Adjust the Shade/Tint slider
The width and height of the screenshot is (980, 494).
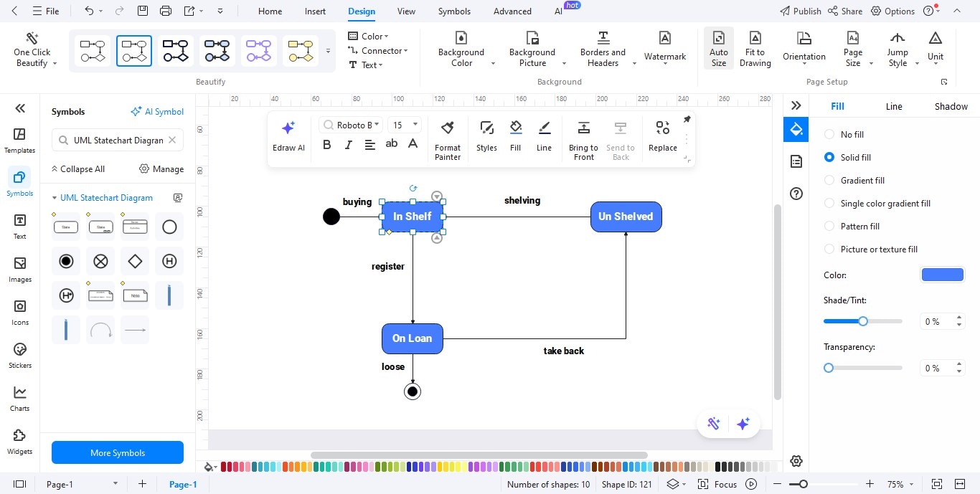pyautogui.click(x=863, y=321)
